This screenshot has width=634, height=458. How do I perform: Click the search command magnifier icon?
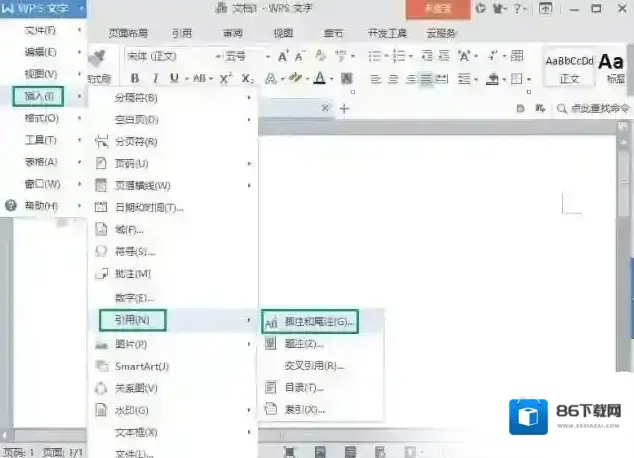pyautogui.click(x=562, y=108)
